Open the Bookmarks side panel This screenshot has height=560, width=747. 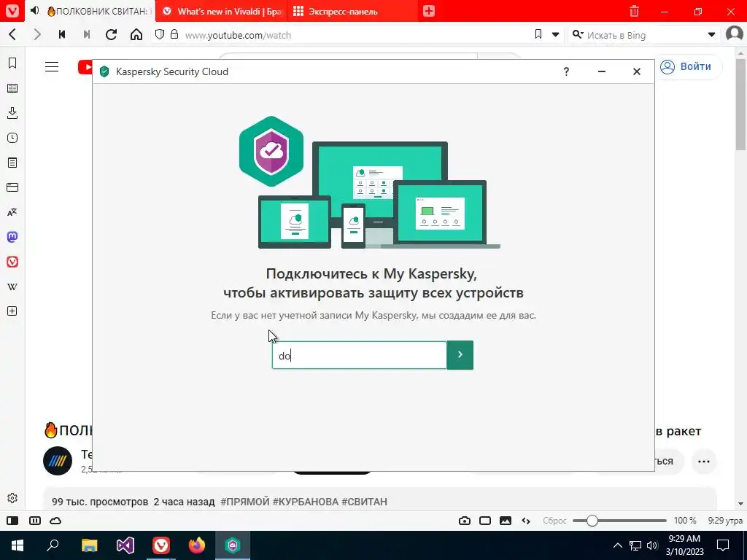pos(12,63)
